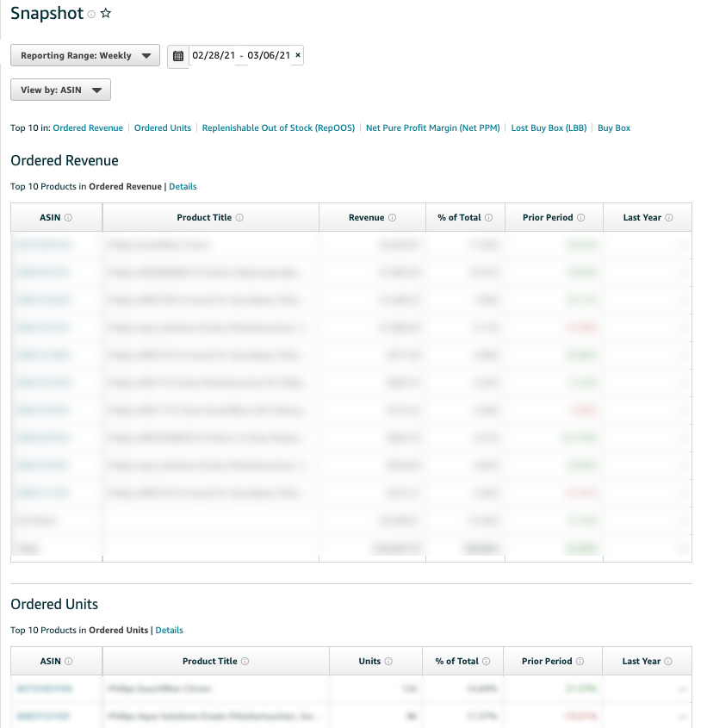Open Details for Ordered Revenue
This screenshot has height=728, width=707.
(181, 186)
